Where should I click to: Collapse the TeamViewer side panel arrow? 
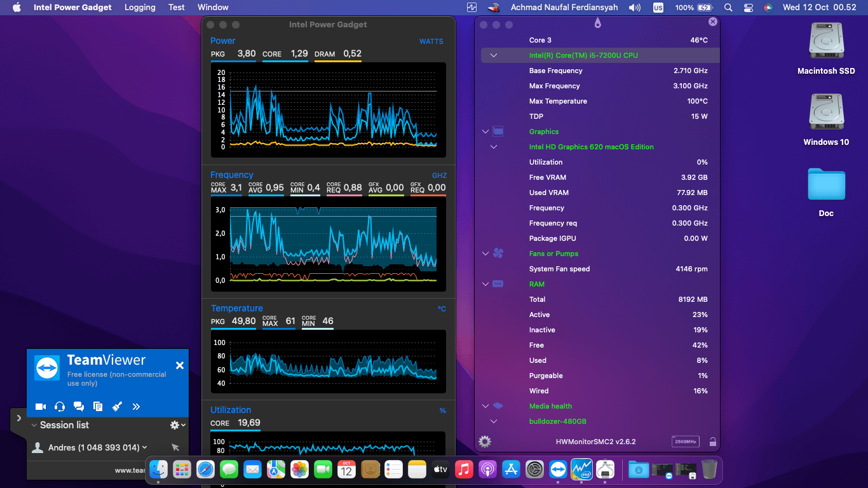point(18,418)
